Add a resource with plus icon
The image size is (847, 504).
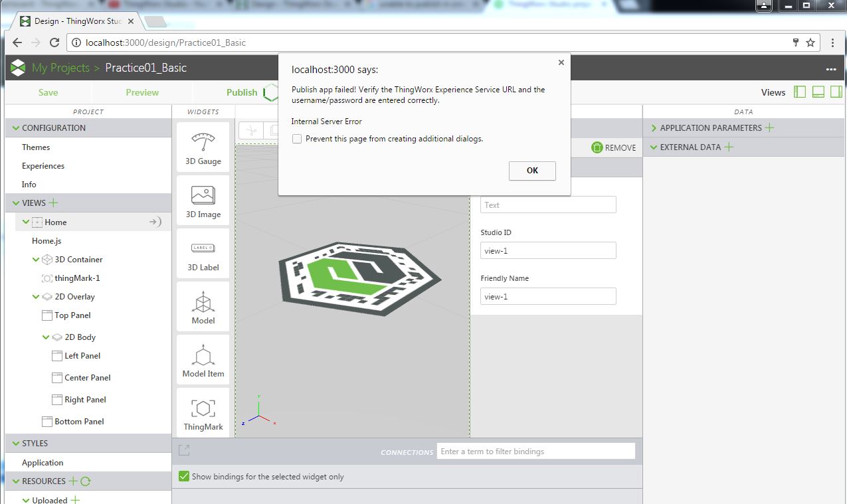tap(73, 481)
